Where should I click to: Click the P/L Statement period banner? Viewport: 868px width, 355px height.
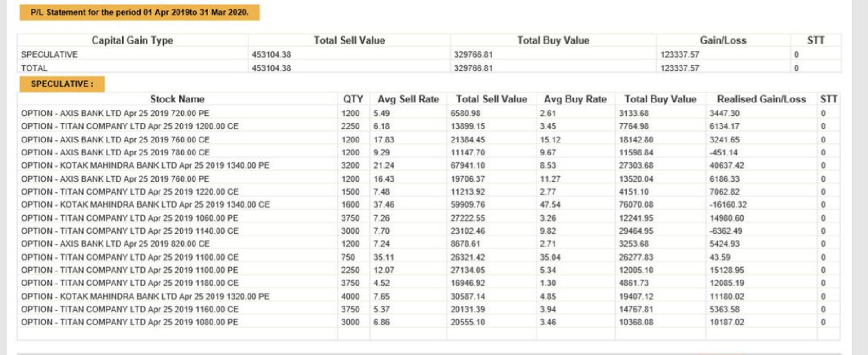(139, 13)
